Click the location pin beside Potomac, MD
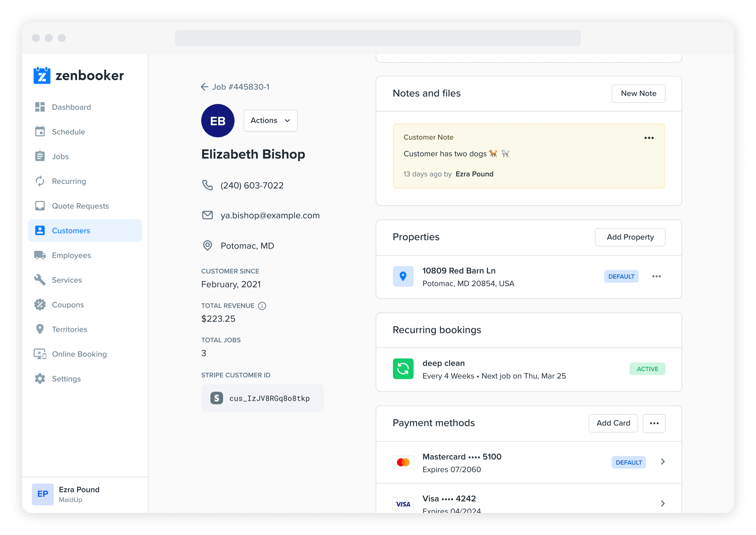Image resolution: width=756 pixels, height=535 pixels. point(208,245)
